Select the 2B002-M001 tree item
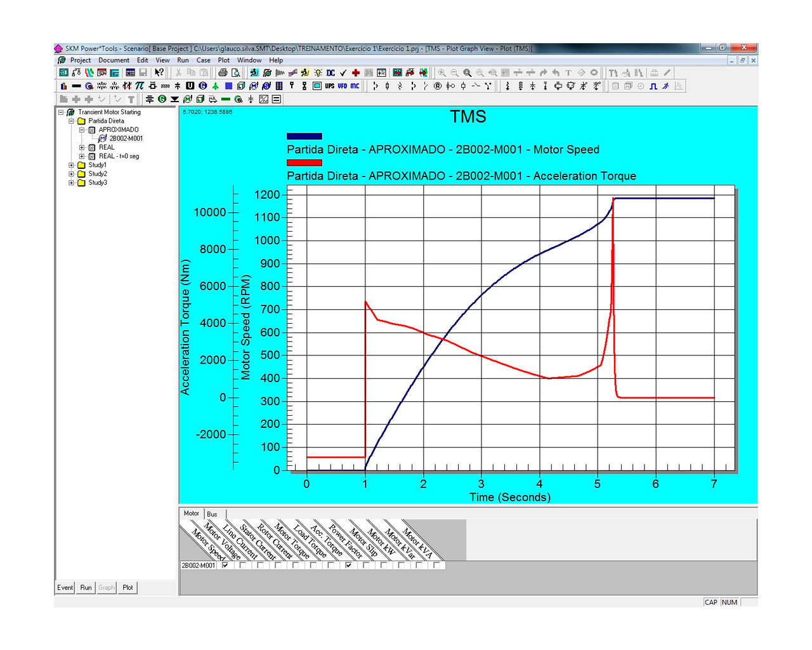Viewport: 812px width, 650px height. click(x=126, y=138)
